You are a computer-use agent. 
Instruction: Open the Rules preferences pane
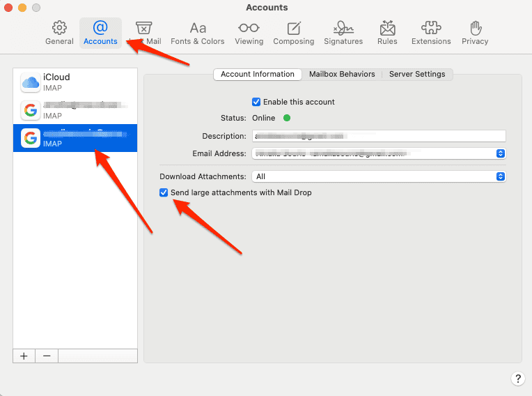pos(387,32)
